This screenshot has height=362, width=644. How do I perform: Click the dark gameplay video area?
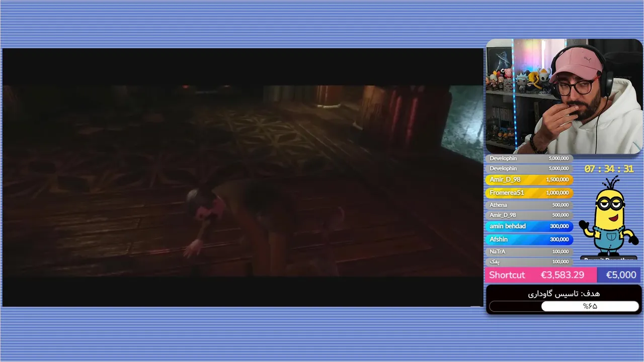pyautogui.click(x=243, y=177)
